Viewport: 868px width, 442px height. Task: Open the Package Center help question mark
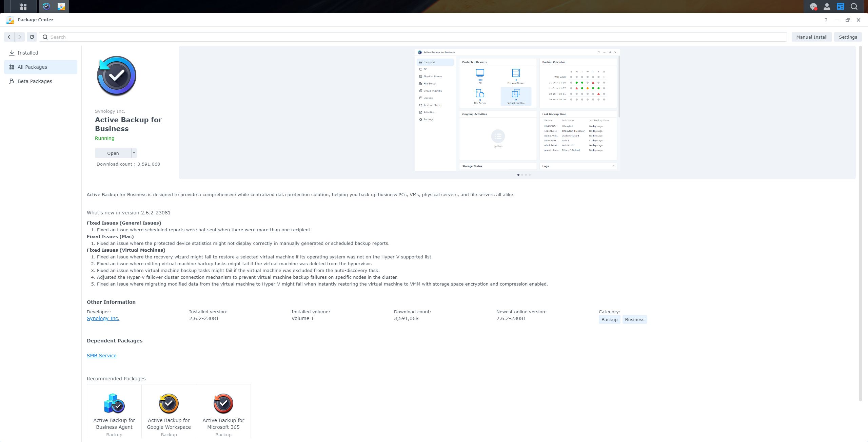point(826,20)
